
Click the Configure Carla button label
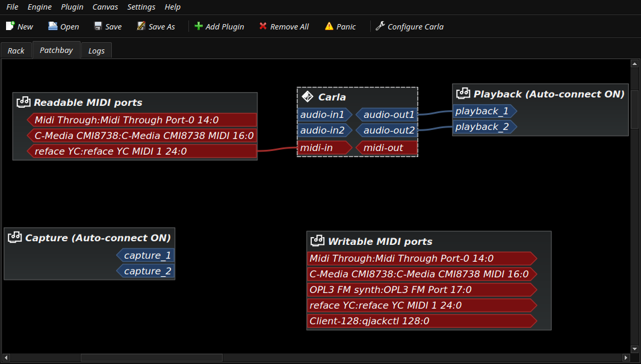point(415,26)
